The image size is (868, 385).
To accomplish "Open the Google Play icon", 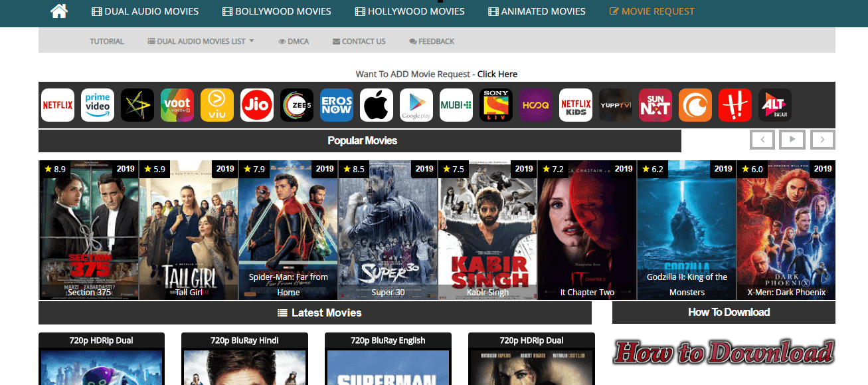I will pyautogui.click(x=416, y=105).
